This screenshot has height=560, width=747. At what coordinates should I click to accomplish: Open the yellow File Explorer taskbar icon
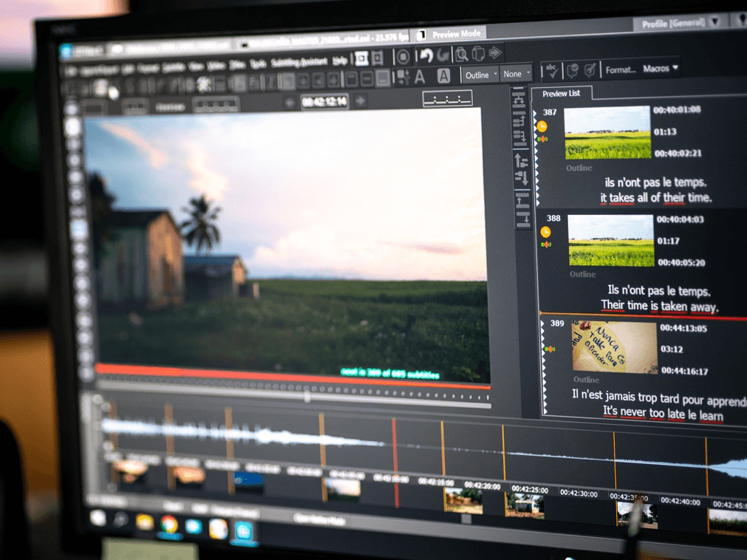click(144, 522)
